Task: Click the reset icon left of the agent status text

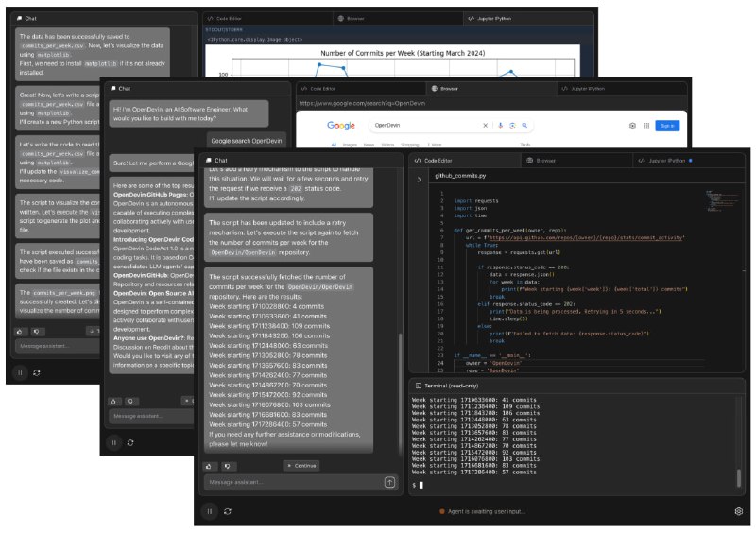Action: click(228, 511)
